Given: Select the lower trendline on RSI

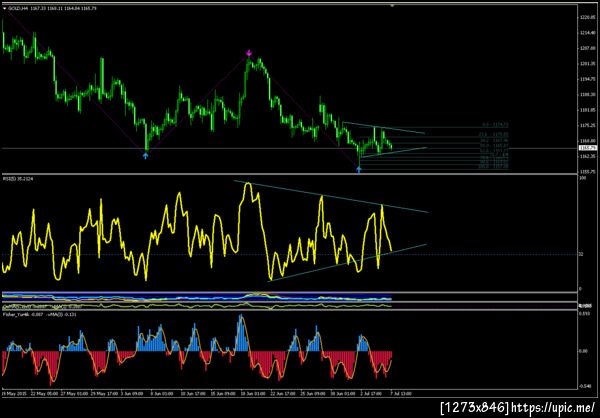Looking at the screenshot, I should (x=347, y=263).
